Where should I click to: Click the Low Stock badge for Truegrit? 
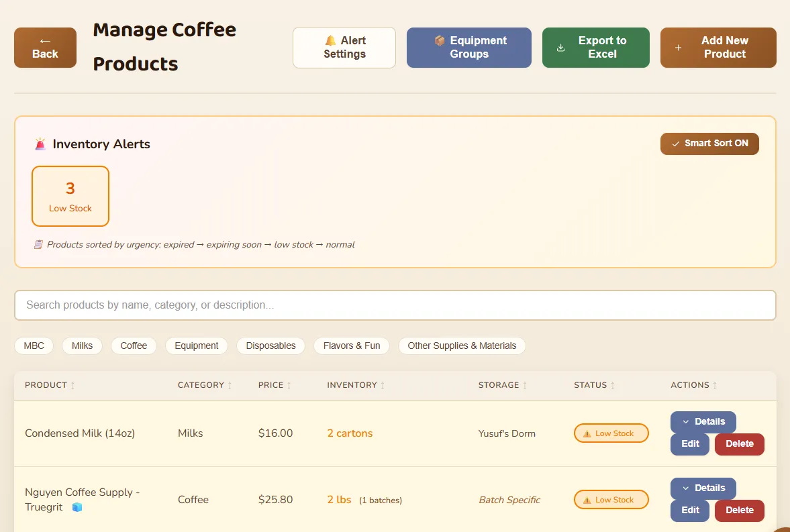point(611,500)
